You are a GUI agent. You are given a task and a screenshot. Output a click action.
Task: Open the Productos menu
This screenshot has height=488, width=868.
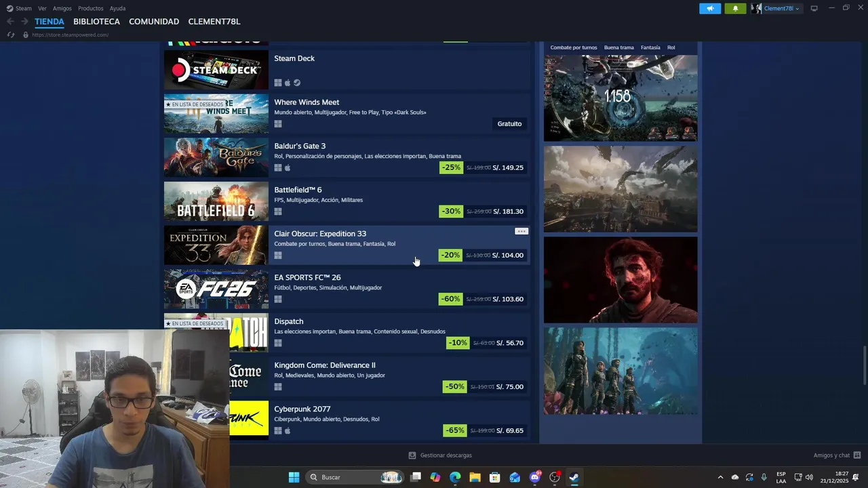91,8
